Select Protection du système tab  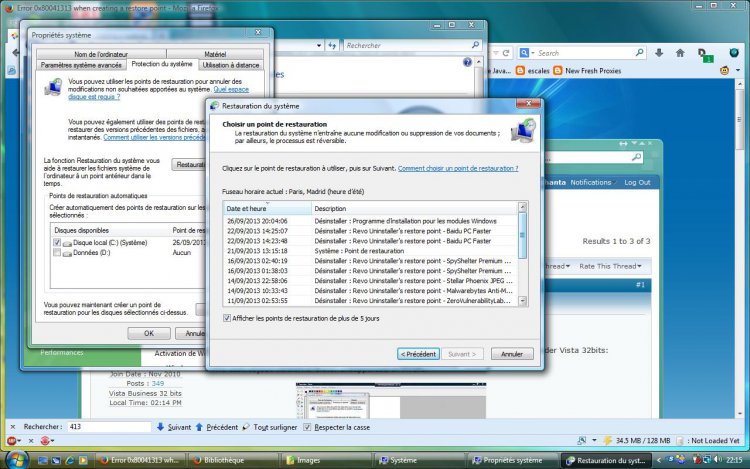162,64
